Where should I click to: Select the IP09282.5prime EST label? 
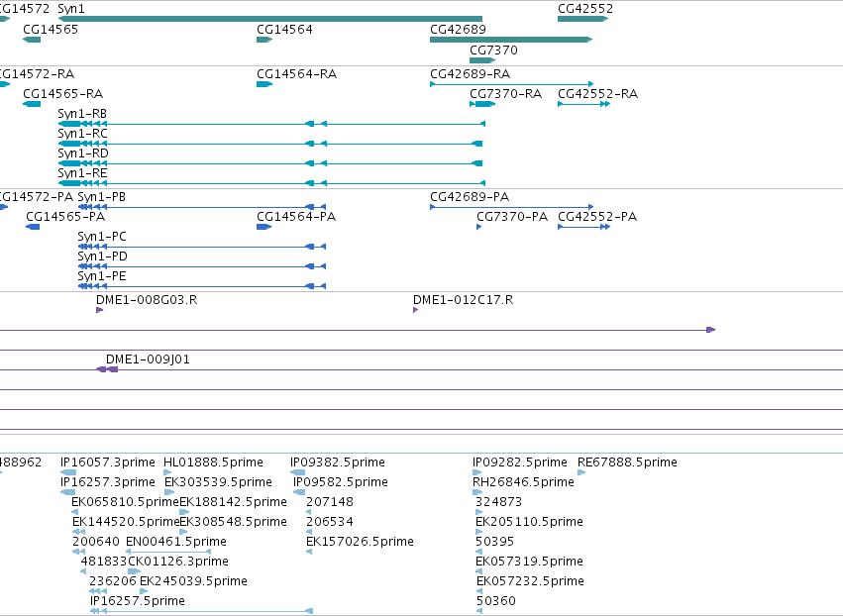tap(520, 462)
